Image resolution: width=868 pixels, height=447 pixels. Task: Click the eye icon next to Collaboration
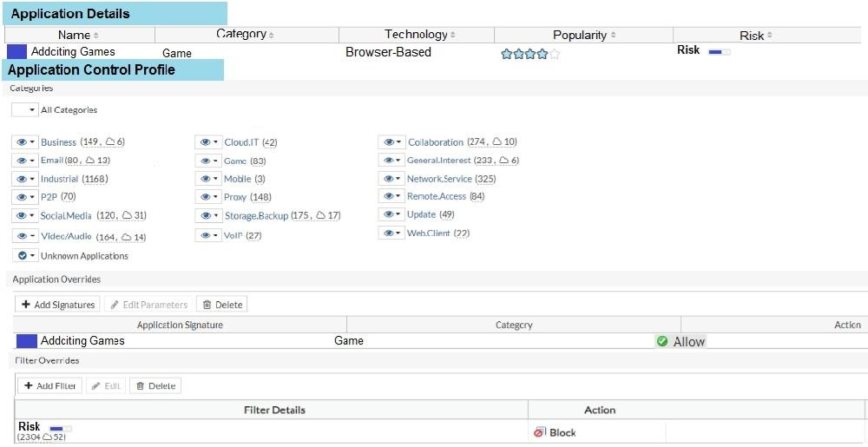tap(389, 142)
